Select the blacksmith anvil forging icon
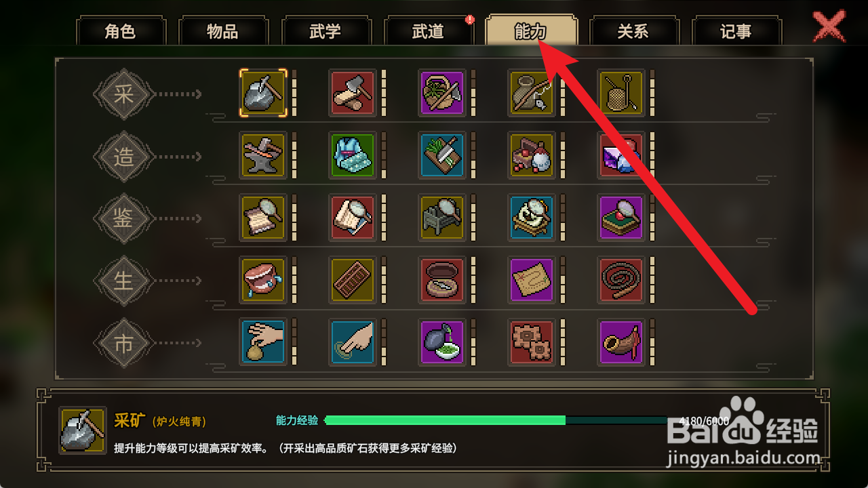This screenshot has width=868, height=488. [x=263, y=155]
